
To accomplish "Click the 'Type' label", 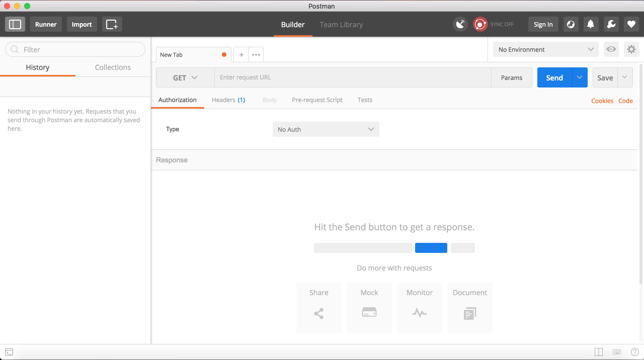I will tap(173, 129).
